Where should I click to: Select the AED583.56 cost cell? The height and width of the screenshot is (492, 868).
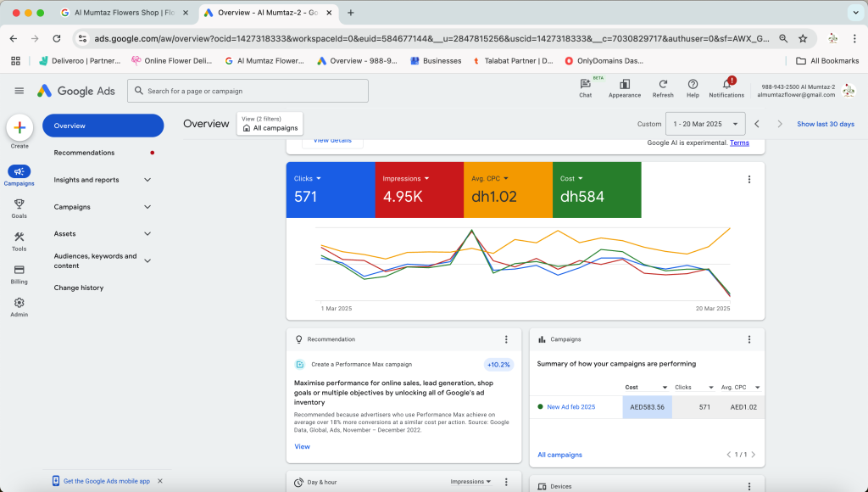pyautogui.click(x=647, y=406)
